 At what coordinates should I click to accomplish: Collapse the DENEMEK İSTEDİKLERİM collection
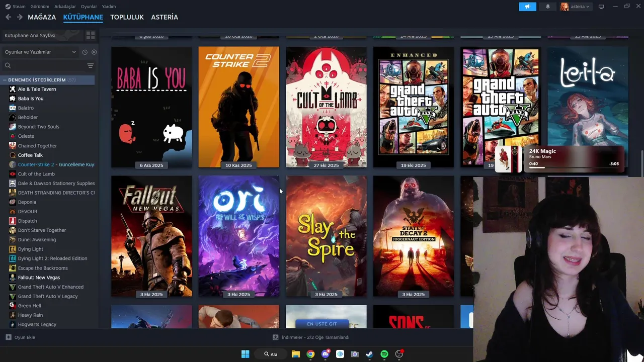[5, 80]
